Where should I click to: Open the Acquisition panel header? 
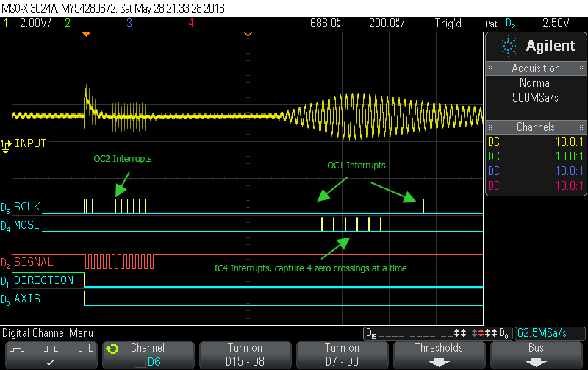[536, 68]
